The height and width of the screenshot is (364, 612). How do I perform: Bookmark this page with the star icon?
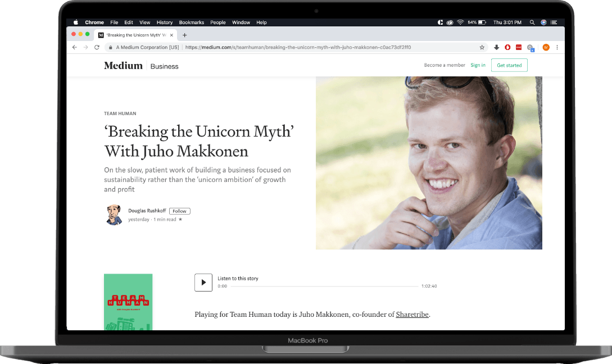(x=482, y=48)
